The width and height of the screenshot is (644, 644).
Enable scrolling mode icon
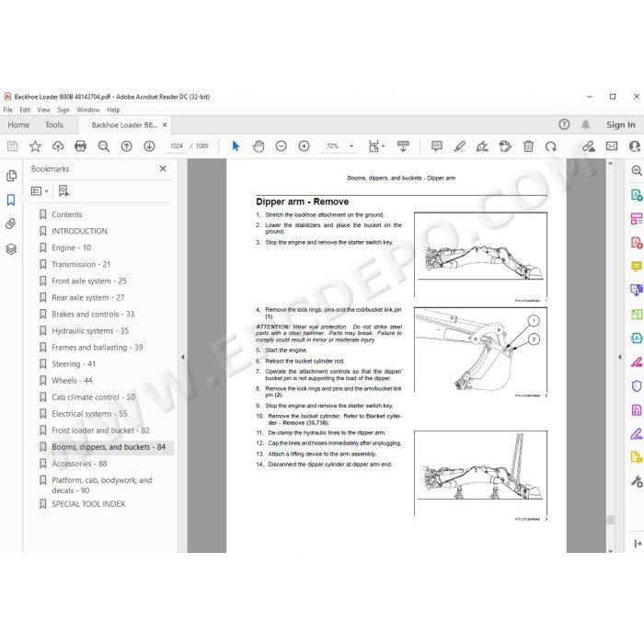click(x=403, y=146)
